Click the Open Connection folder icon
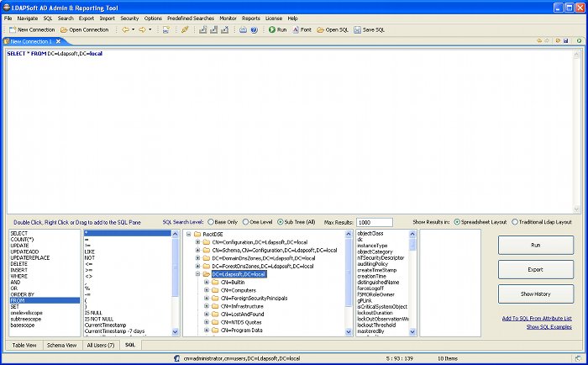This screenshot has height=365, width=588. [64, 29]
